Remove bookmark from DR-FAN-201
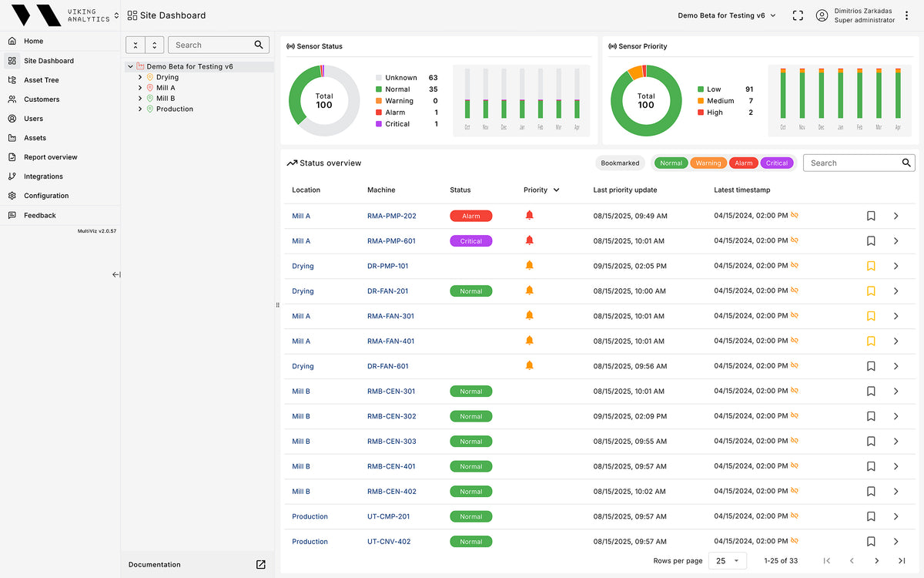The image size is (924, 578). tap(871, 291)
